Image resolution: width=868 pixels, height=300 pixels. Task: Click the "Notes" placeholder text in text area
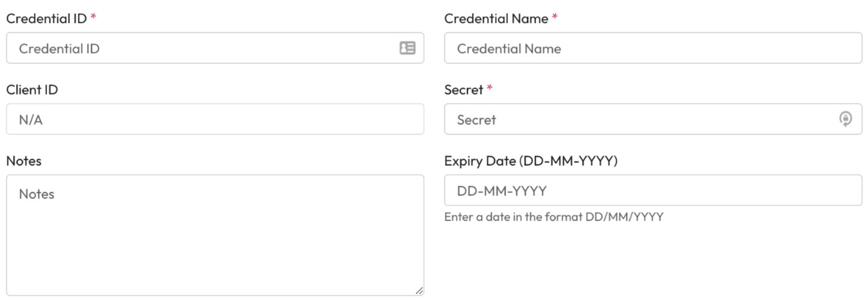(37, 194)
